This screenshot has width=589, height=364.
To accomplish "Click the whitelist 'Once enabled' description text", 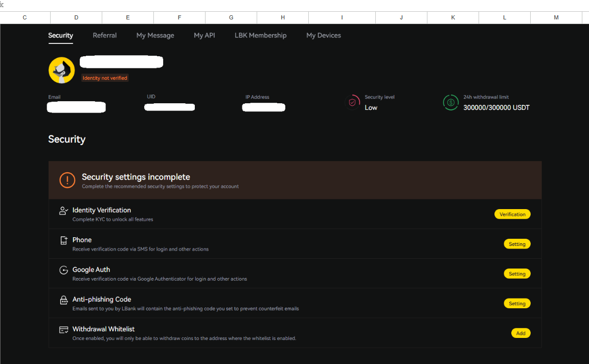I will click(x=184, y=338).
